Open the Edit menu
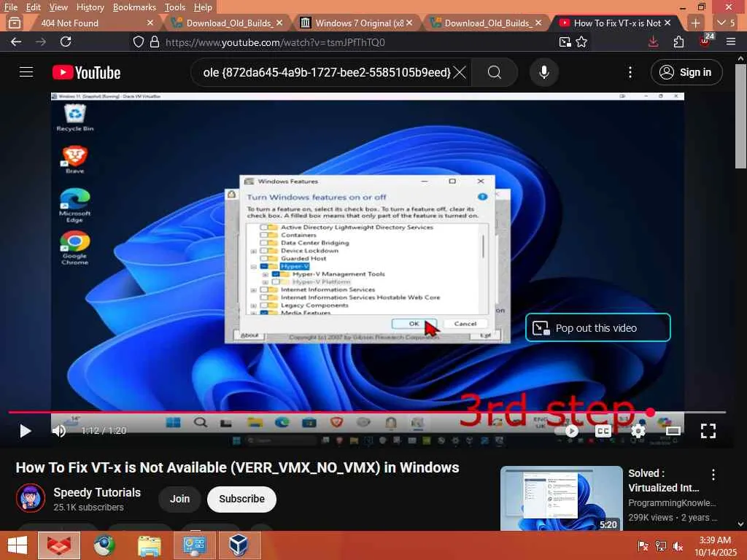This screenshot has height=560, width=747. [33, 7]
